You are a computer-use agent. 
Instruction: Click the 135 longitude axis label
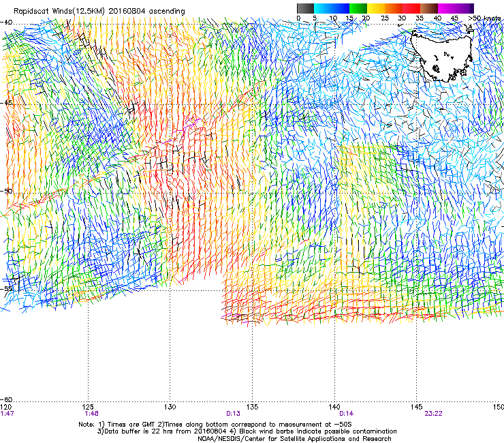[x=252, y=407]
